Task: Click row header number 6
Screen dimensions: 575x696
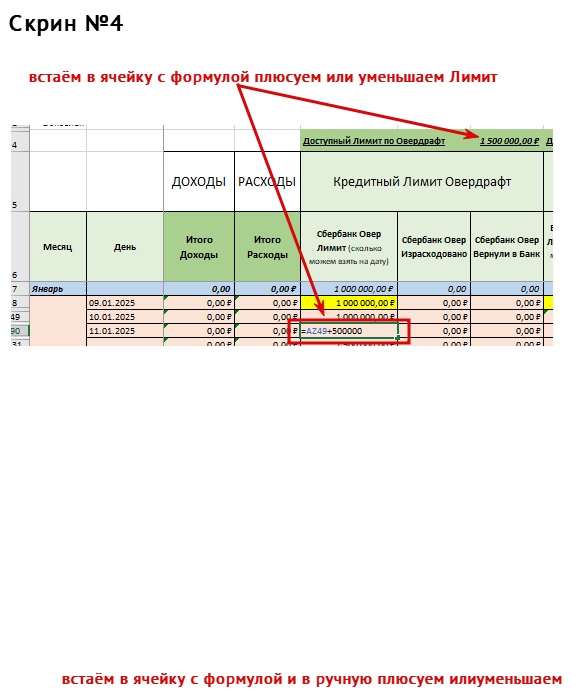Action: click(x=20, y=247)
